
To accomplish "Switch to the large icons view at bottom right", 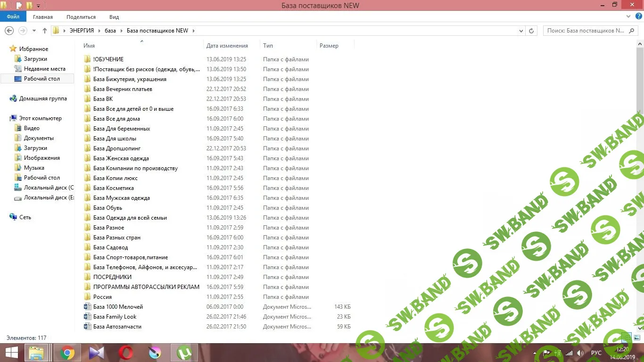I will (x=636, y=337).
